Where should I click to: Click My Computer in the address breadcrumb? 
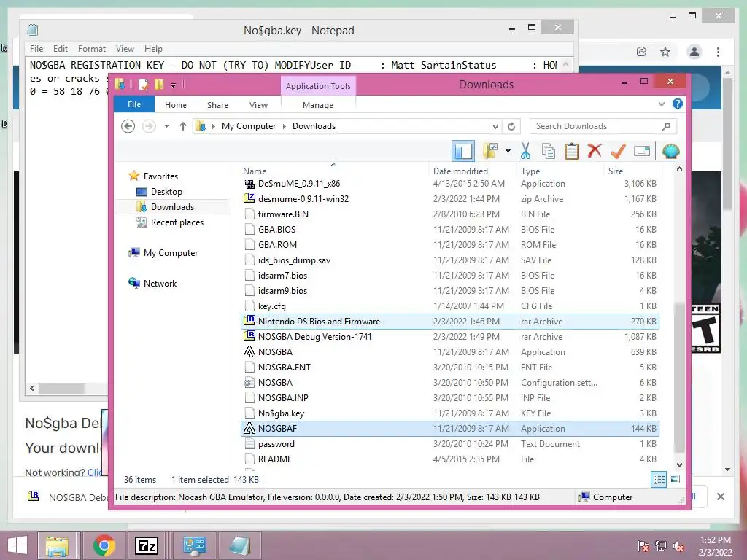coord(248,126)
